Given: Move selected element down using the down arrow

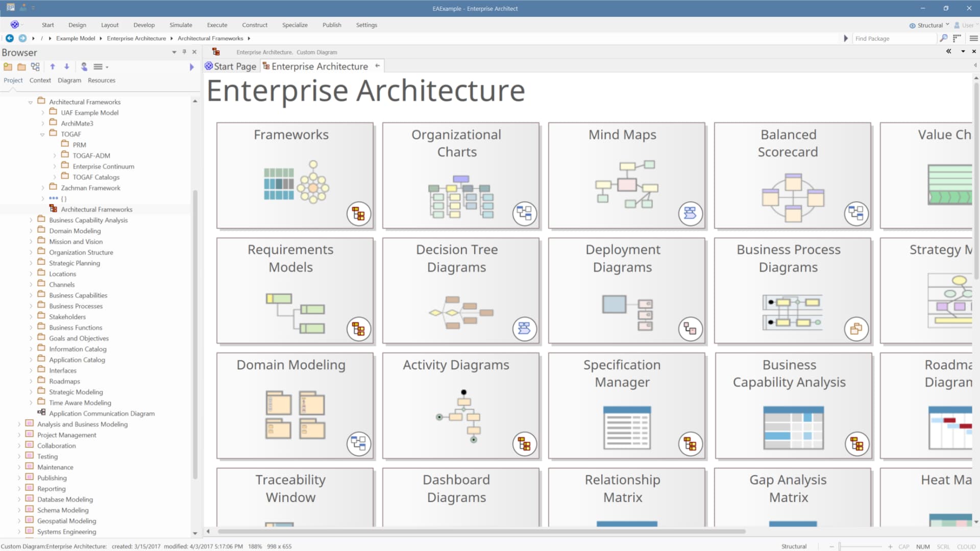Looking at the screenshot, I should click(66, 66).
